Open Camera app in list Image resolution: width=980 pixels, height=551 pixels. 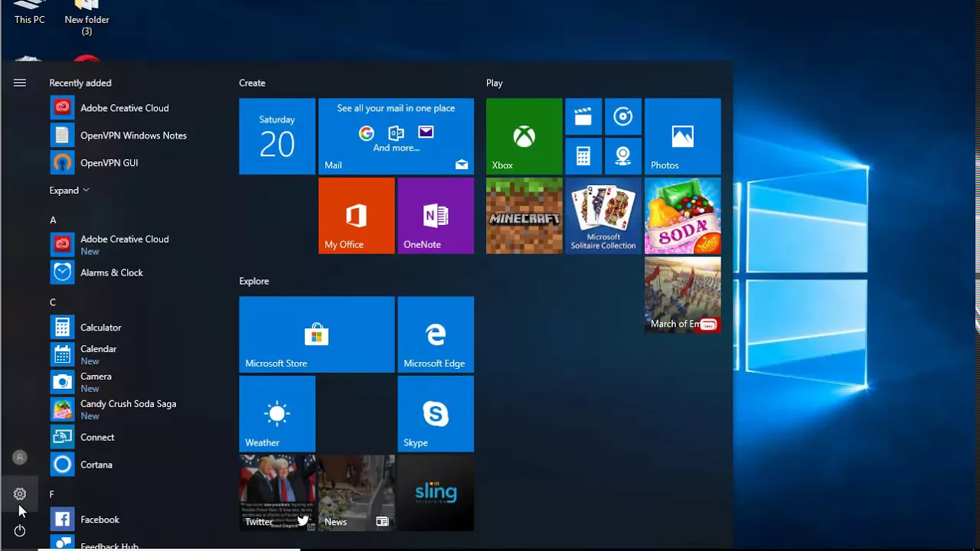138,382
